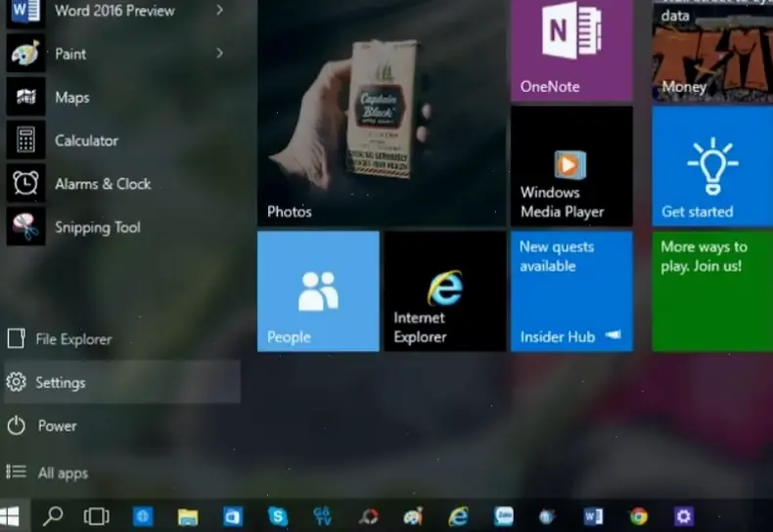Launch Skype from the taskbar
Screen dimensions: 773x532
coord(278,515)
